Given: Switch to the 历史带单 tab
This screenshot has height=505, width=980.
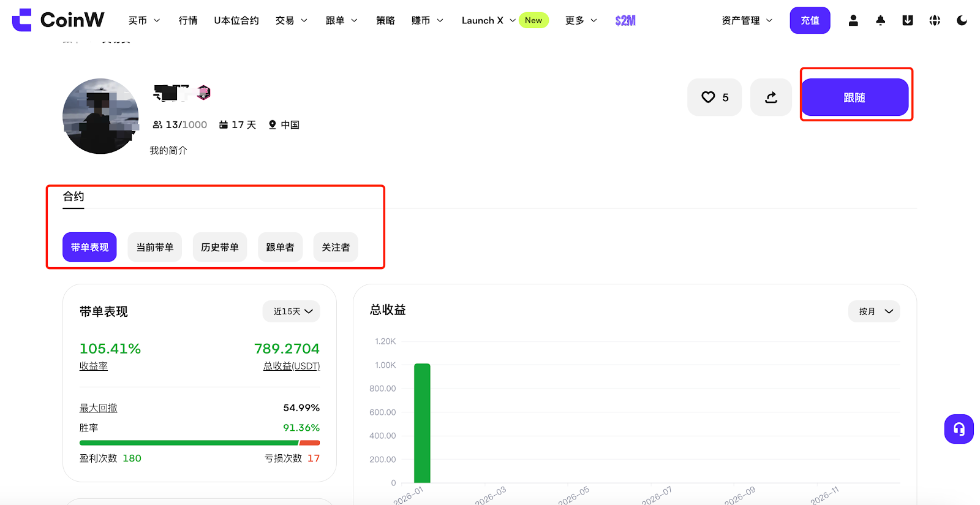Looking at the screenshot, I should (x=220, y=247).
